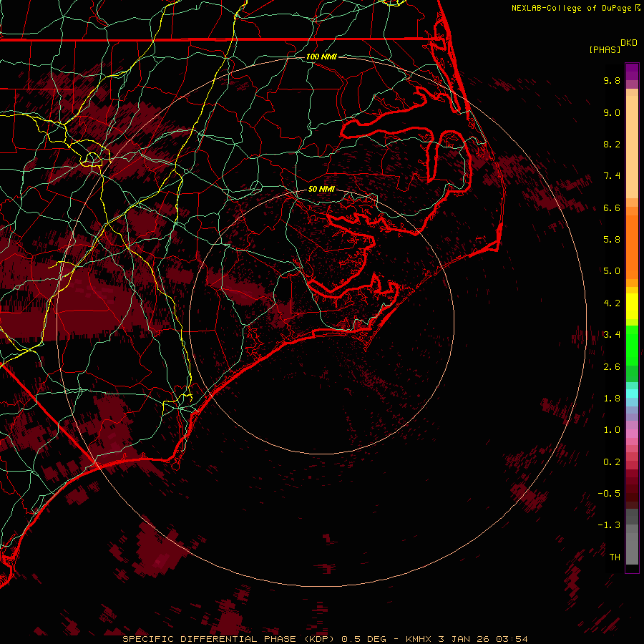Click the 8.2 scale value
The image size is (644, 644).
point(612,144)
